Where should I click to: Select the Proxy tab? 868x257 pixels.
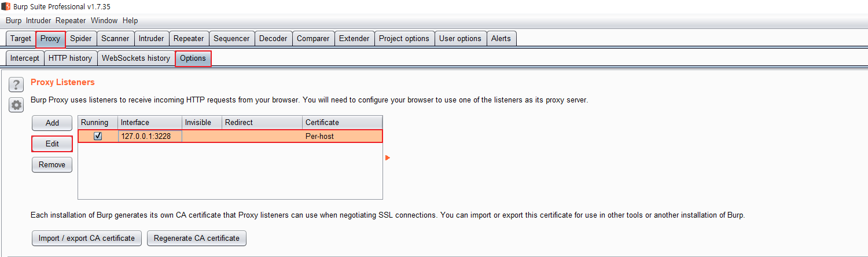50,39
